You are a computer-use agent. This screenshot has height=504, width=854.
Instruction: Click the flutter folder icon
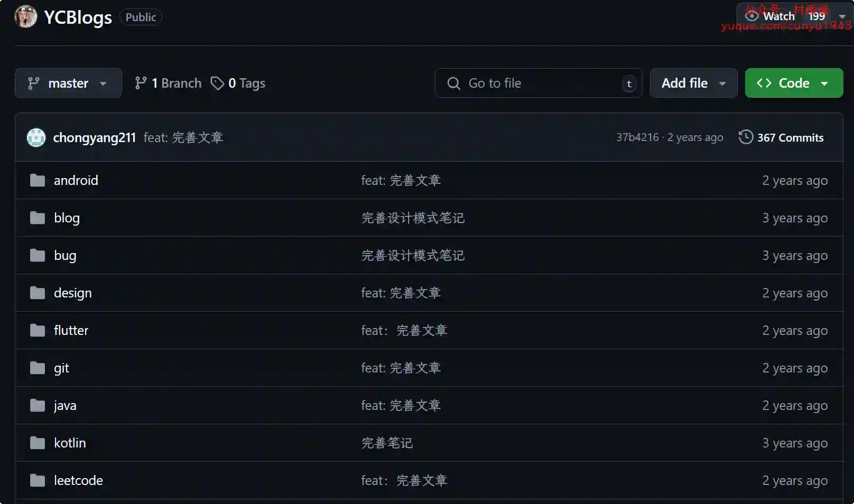[x=38, y=331]
